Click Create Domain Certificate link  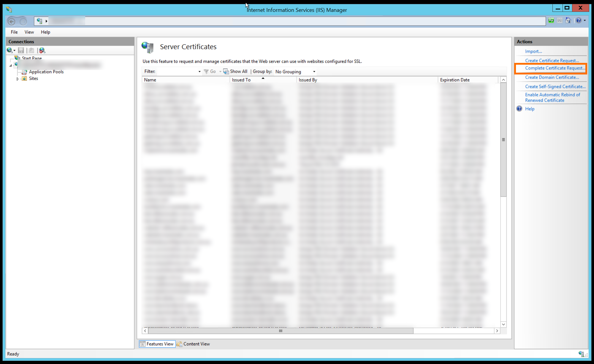click(552, 77)
